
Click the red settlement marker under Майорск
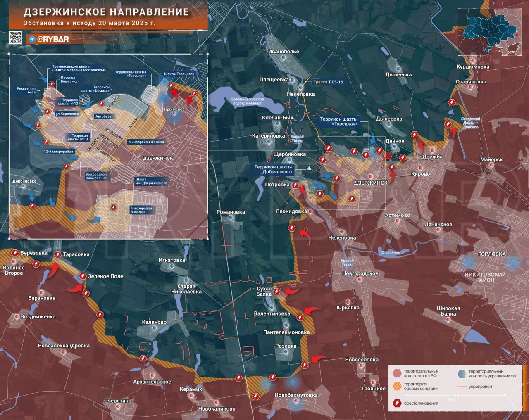[x=491, y=165]
